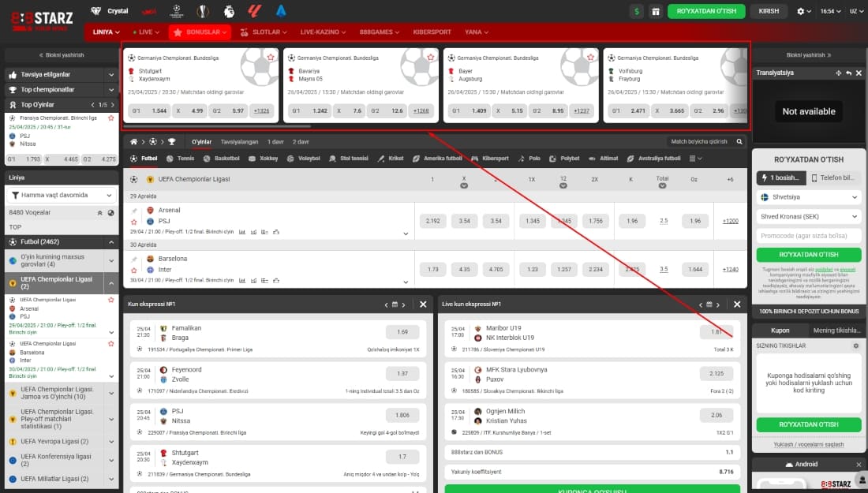Open the KIBERSPORT menu item
868x493 pixels.
(432, 32)
